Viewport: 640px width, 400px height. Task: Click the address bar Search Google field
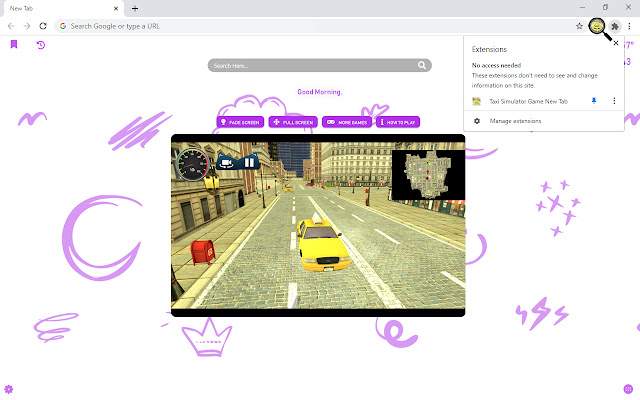(x=320, y=26)
